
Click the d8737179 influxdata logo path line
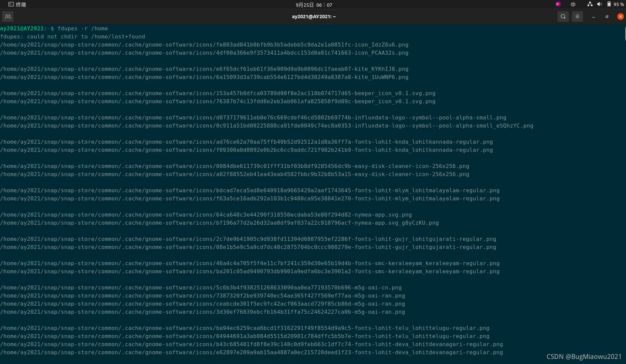pos(253,118)
